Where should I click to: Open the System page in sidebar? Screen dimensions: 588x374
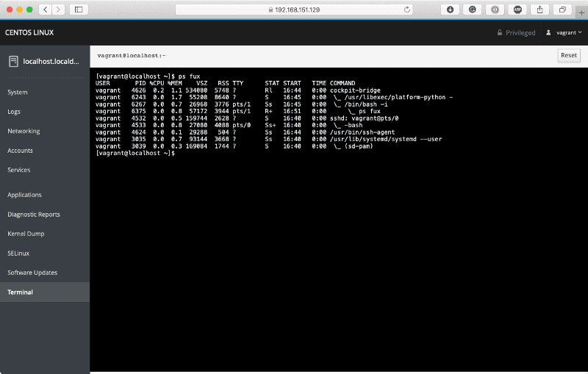pyautogui.click(x=18, y=93)
